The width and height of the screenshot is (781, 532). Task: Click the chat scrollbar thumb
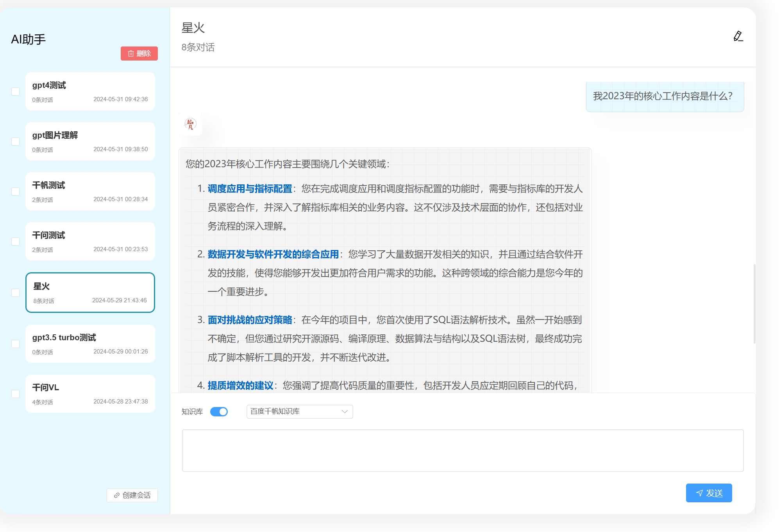754,304
